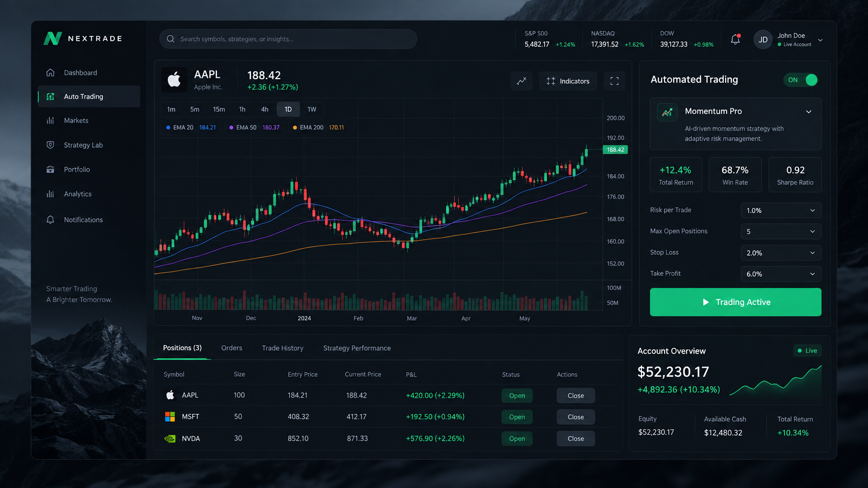Close the NVDA position
This screenshot has height=488, width=868.
(576, 438)
